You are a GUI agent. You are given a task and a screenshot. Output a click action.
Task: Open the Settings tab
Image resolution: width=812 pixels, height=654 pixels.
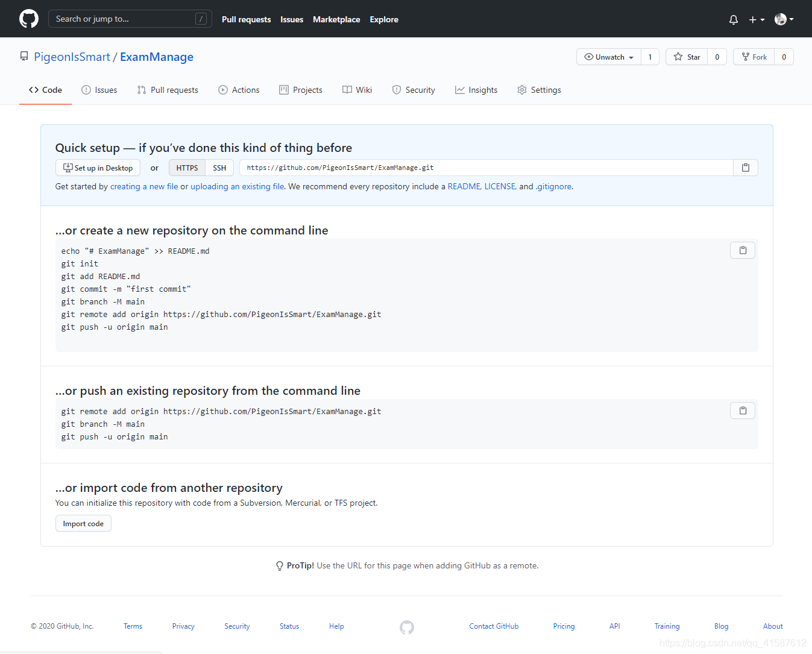click(539, 90)
